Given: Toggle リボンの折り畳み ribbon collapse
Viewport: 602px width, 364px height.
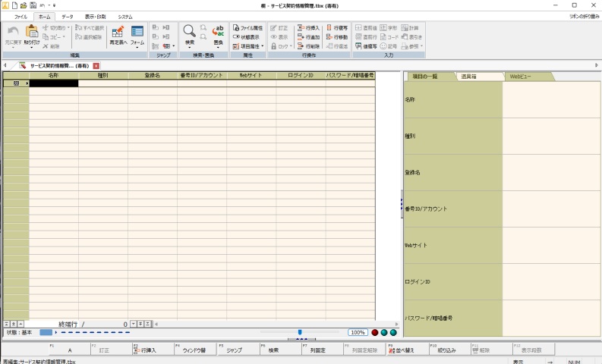Looking at the screenshot, I should [584, 17].
